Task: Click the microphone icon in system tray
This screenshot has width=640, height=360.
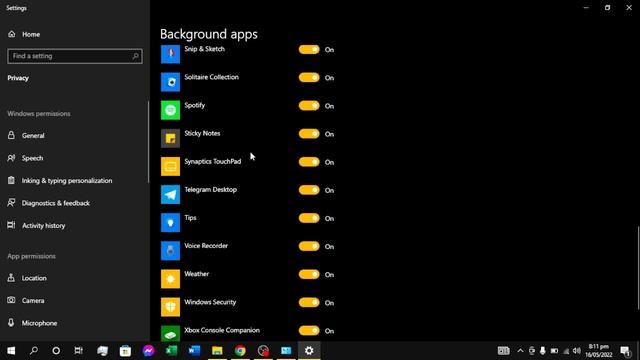Action: point(542,351)
